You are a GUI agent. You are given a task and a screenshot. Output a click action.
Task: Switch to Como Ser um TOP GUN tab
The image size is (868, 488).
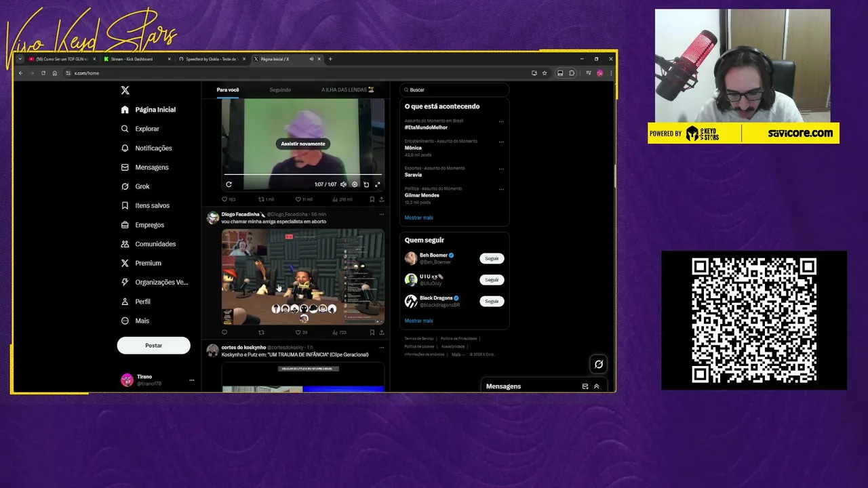point(62,59)
